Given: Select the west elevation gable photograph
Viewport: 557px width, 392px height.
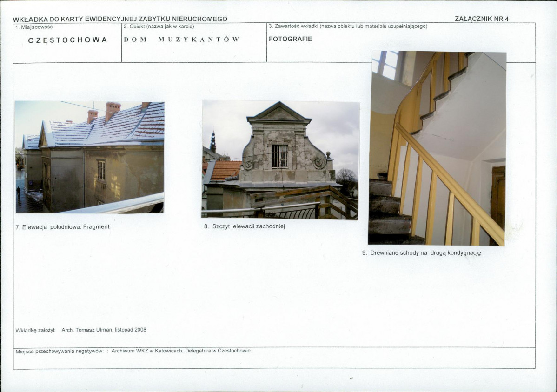Looking at the screenshot, I should pyautogui.click(x=280, y=159).
